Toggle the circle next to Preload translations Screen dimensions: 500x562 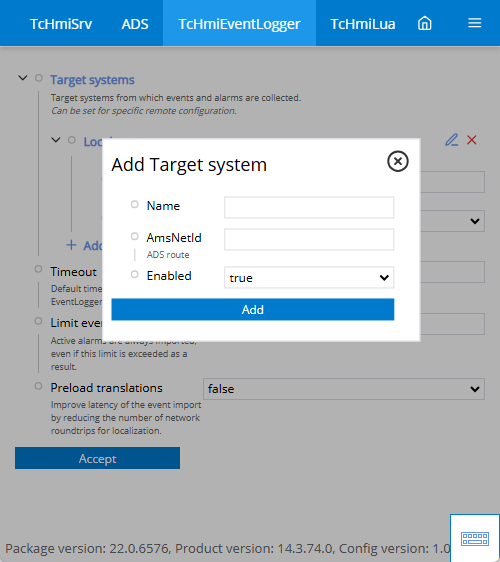38,386
